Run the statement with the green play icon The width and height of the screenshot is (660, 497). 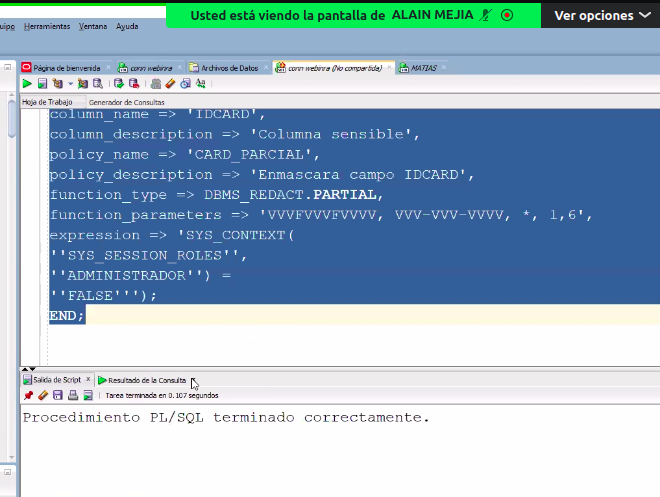[28, 84]
